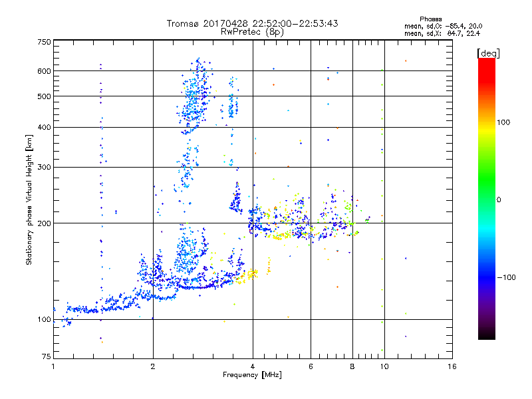Click the y-axis label '750'
This screenshot has width=532, height=399.
point(44,42)
